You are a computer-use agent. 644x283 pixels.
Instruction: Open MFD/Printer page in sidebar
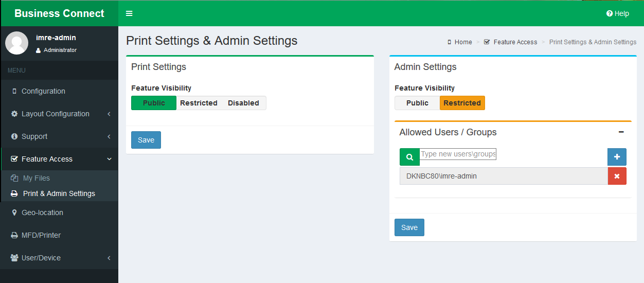point(41,235)
